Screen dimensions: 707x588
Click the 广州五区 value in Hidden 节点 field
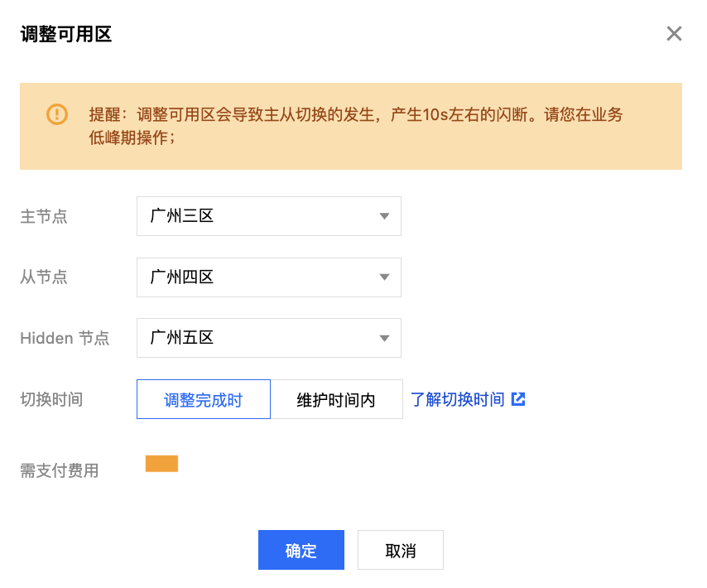[181, 338]
